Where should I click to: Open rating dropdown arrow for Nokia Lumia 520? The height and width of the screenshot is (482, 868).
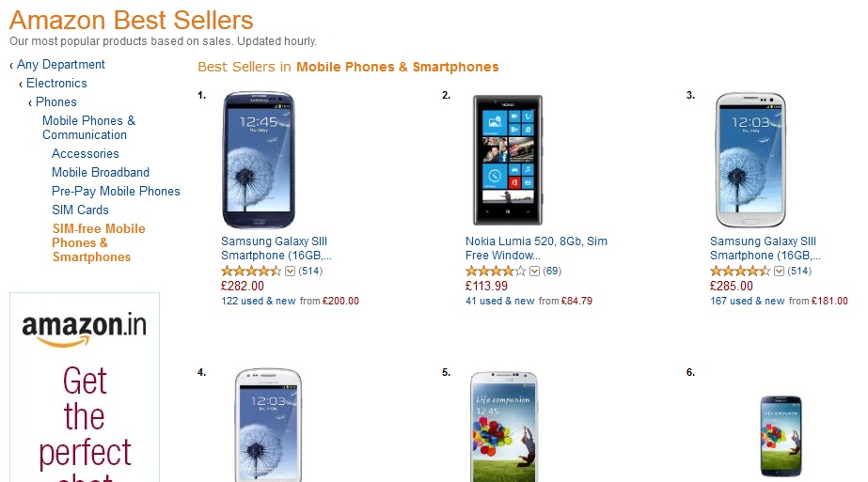coord(534,272)
